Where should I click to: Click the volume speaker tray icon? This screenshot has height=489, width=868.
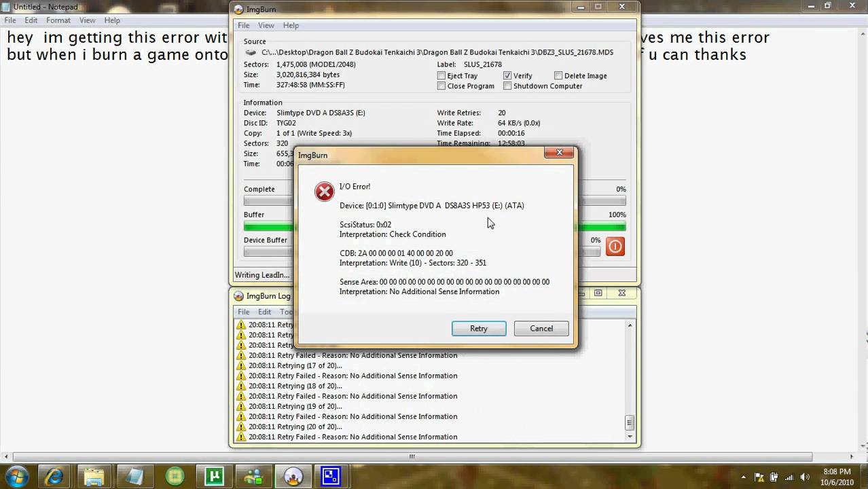coord(806,477)
